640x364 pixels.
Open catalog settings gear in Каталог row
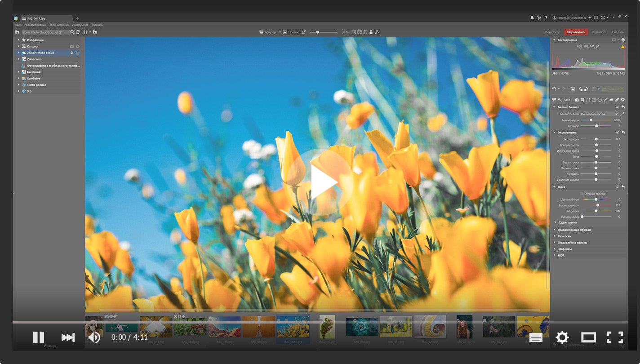77,46
